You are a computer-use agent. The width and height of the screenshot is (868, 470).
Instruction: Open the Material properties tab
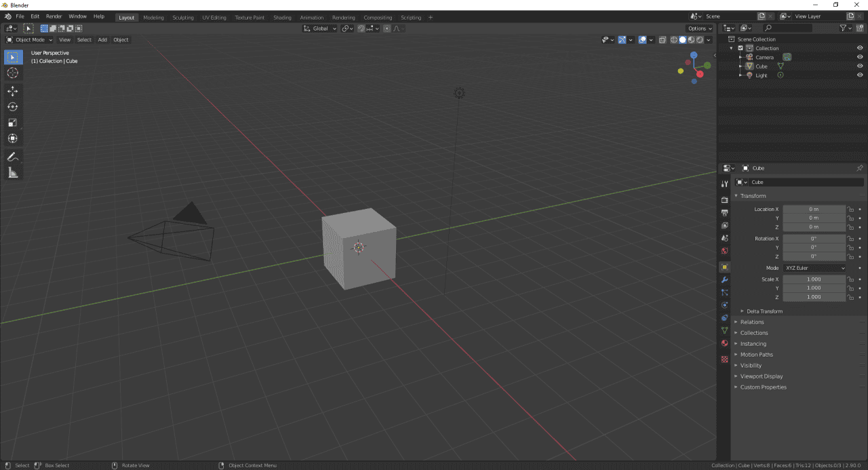tap(724, 342)
